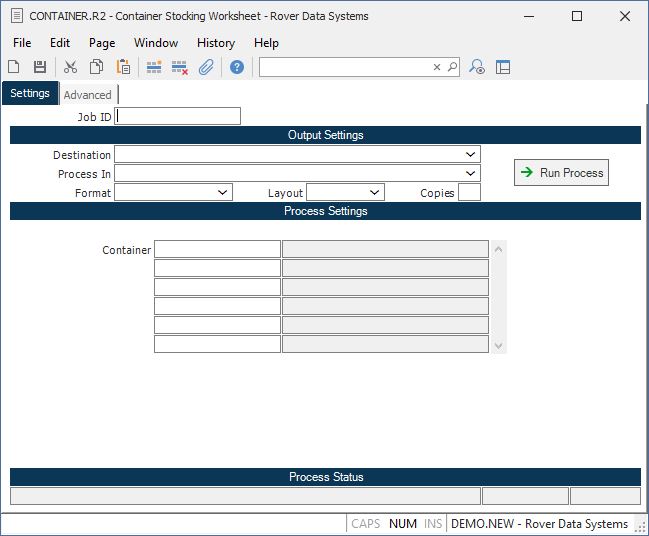Open the History menu
The width and height of the screenshot is (649, 536).
tap(215, 43)
